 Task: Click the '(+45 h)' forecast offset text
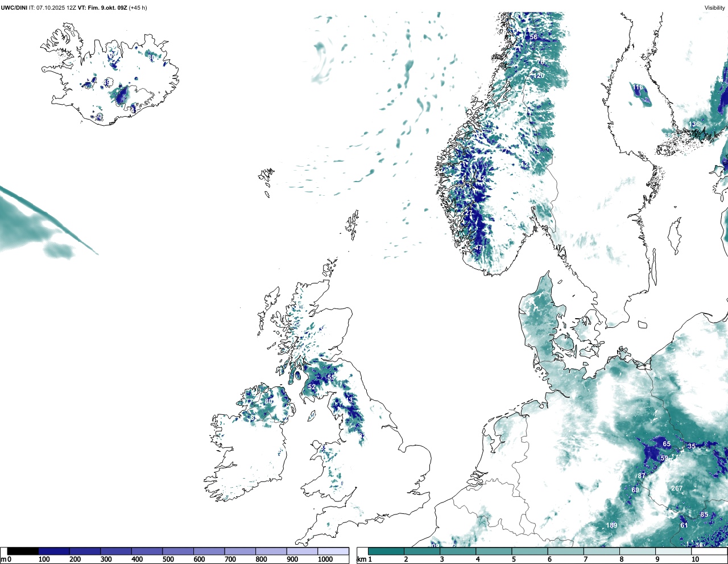coord(138,8)
